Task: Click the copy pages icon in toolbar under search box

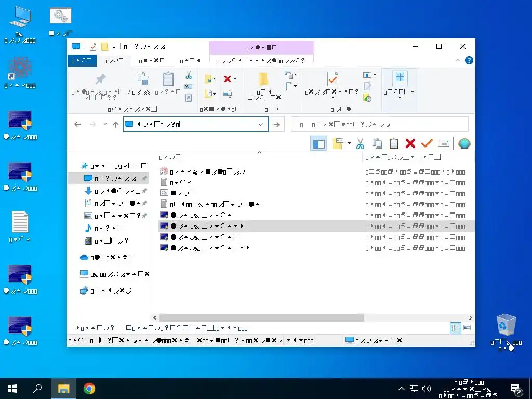Action: [x=377, y=143]
